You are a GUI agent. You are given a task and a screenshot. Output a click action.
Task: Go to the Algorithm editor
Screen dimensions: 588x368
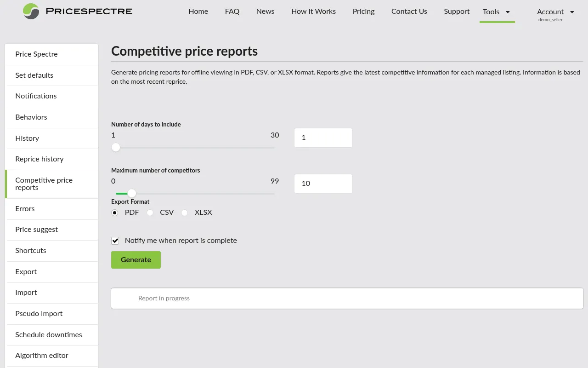pyautogui.click(x=42, y=356)
